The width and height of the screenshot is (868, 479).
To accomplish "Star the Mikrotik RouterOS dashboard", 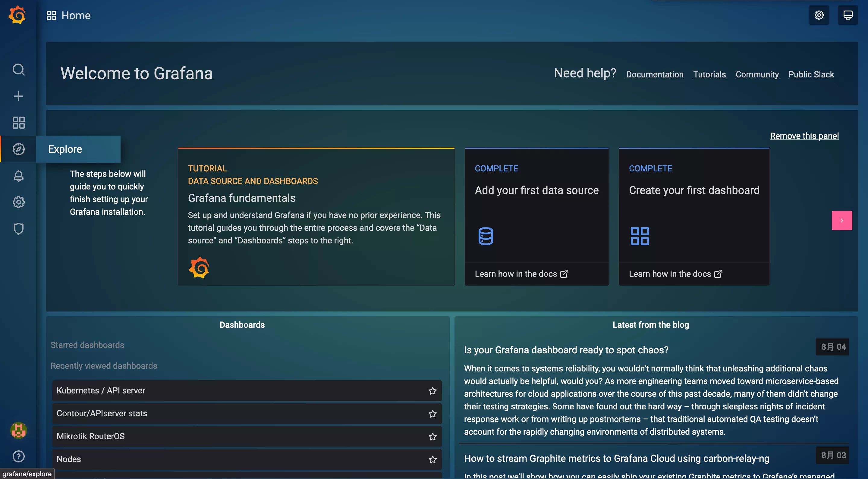I will pos(433,437).
